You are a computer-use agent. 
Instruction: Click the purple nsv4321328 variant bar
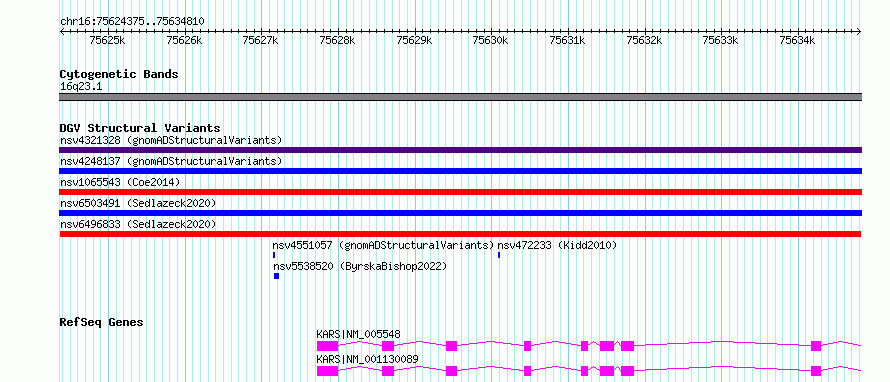[460, 150]
